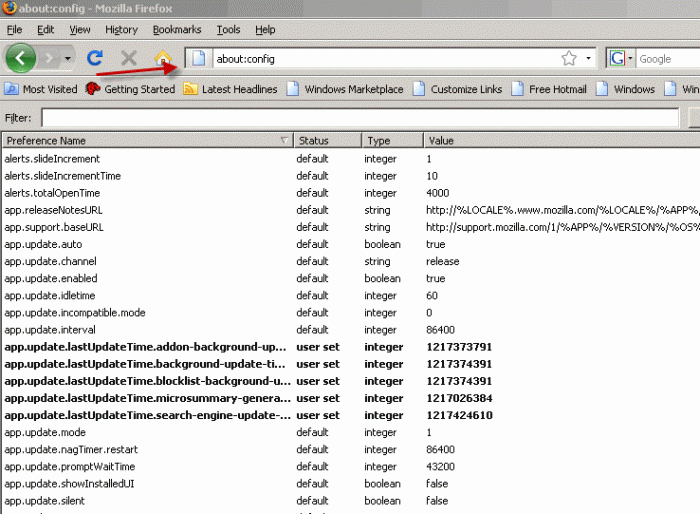The image size is (700, 514).
Task: Open the Windows bookmark in toolbar
Action: click(625, 89)
